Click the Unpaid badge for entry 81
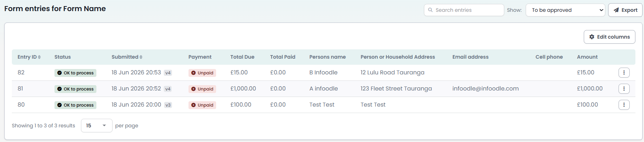Screen dimensions: 644x142 tap(202, 89)
